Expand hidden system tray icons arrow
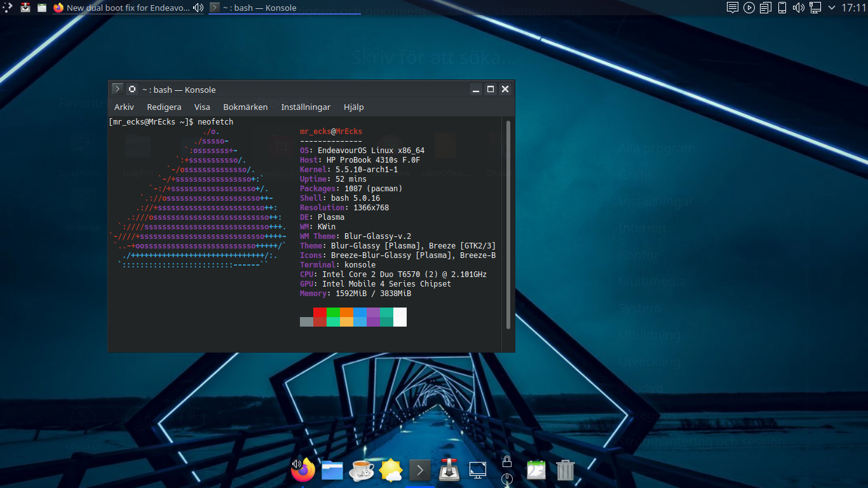Viewport: 868px width, 488px height. (831, 8)
